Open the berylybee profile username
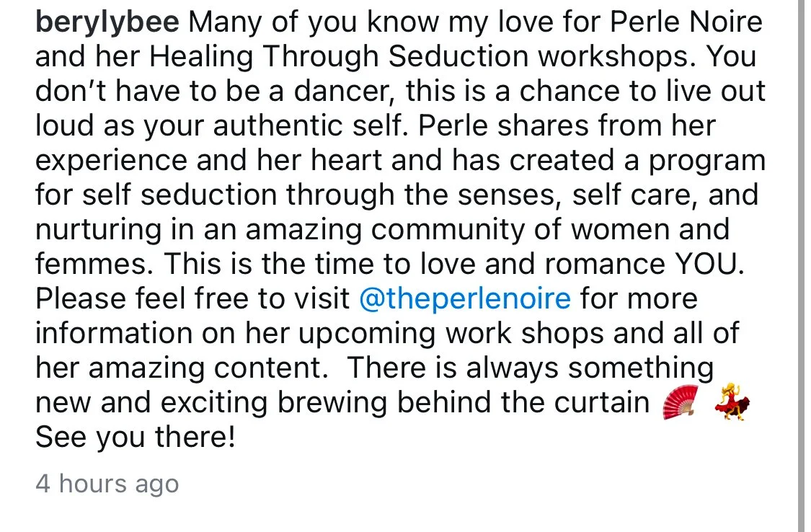The image size is (811, 532). pyautogui.click(x=107, y=23)
